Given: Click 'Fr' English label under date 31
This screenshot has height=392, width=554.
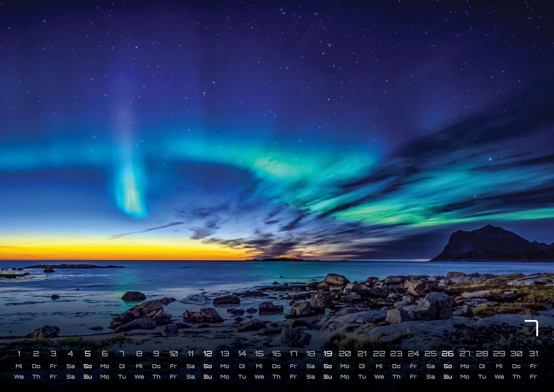Looking at the screenshot, I should click(x=534, y=377).
